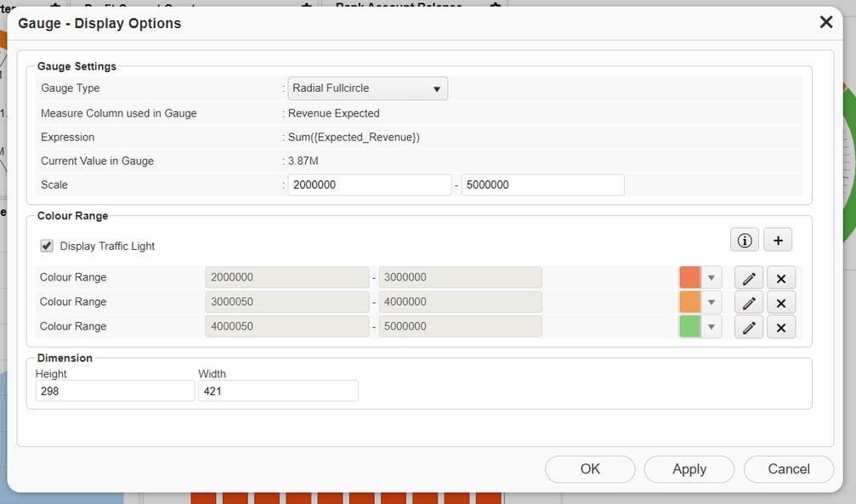
Task: Add a new colour range with plus icon
Action: point(777,241)
